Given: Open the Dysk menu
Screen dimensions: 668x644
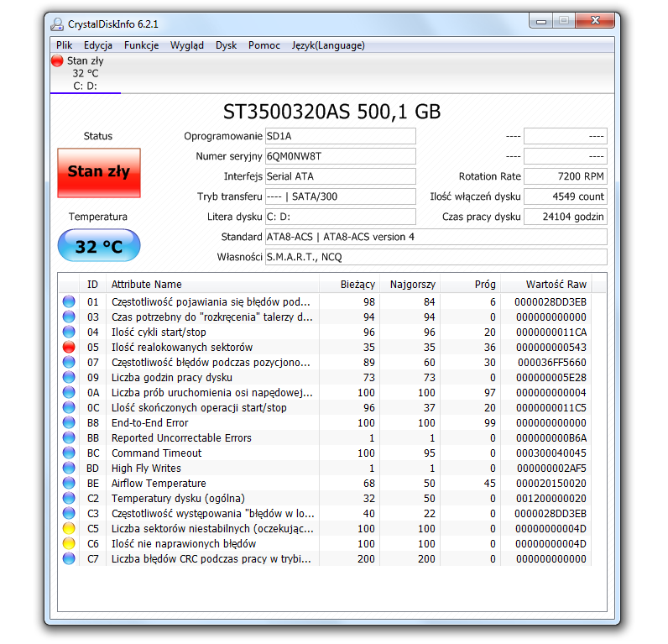Looking at the screenshot, I should coord(227,45).
